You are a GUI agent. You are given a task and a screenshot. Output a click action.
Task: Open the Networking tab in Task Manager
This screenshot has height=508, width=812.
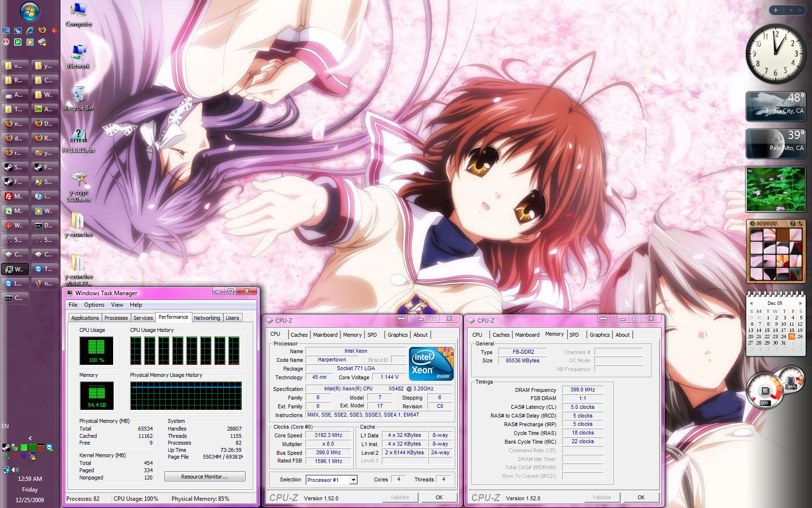tap(207, 318)
